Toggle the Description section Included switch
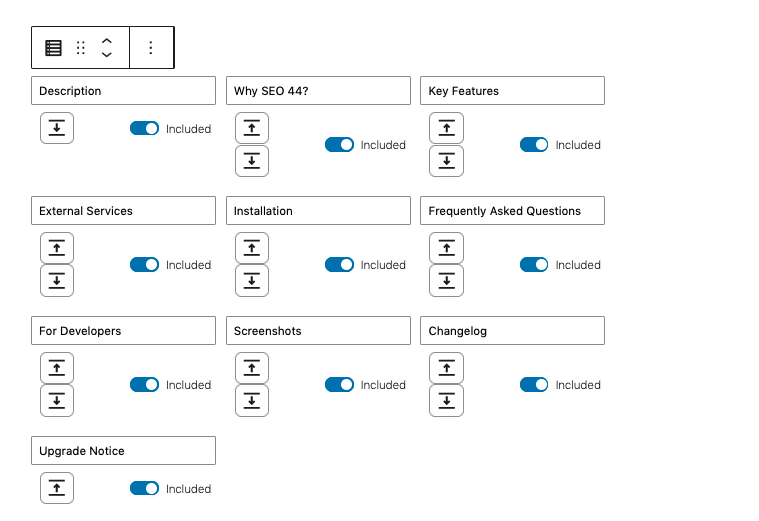Viewport: 759px width, 521px height. (145, 128)
